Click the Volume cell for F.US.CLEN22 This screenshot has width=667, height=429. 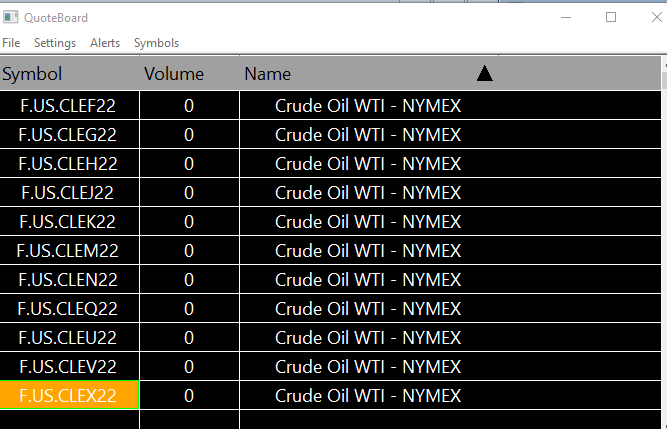pos(189,279)
